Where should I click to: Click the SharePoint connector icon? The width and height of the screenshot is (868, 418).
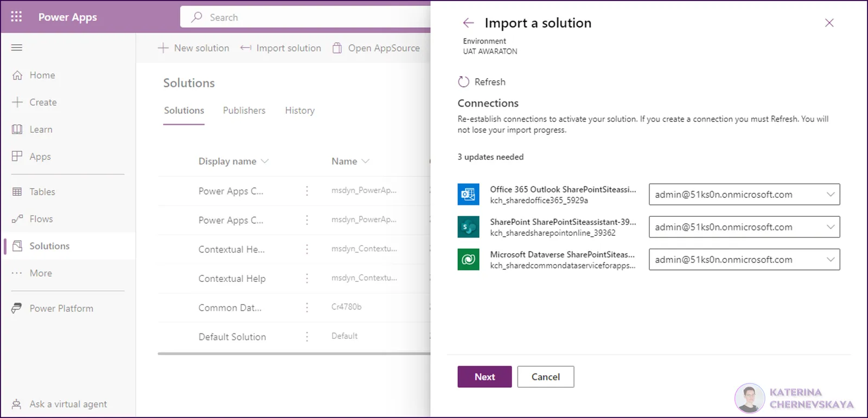click(468, 227)
